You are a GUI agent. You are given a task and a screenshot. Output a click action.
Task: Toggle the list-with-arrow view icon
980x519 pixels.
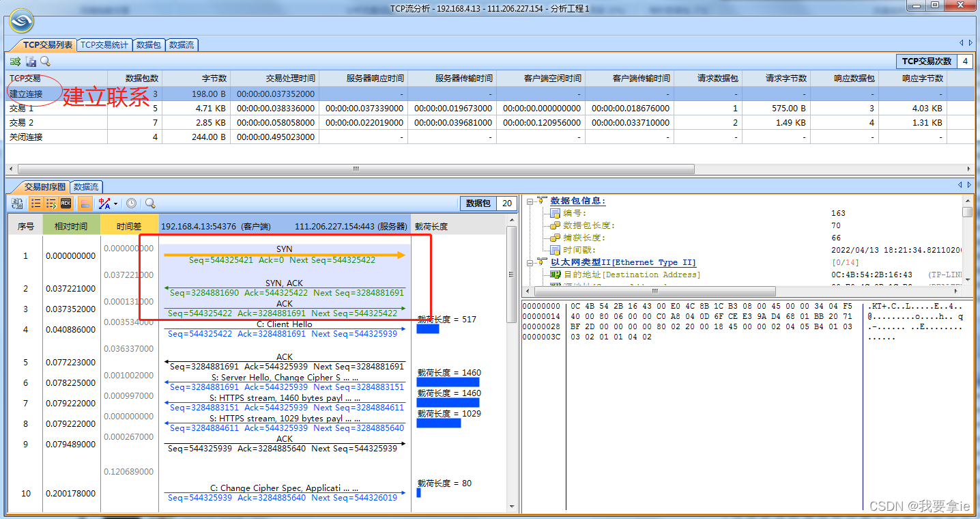tap(51, 204)
